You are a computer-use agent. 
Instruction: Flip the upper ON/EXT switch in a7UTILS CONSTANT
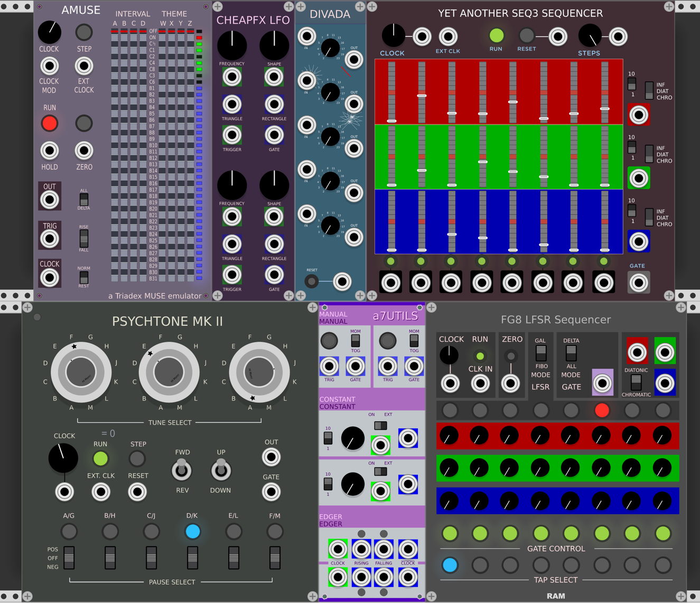pos(380,426)
